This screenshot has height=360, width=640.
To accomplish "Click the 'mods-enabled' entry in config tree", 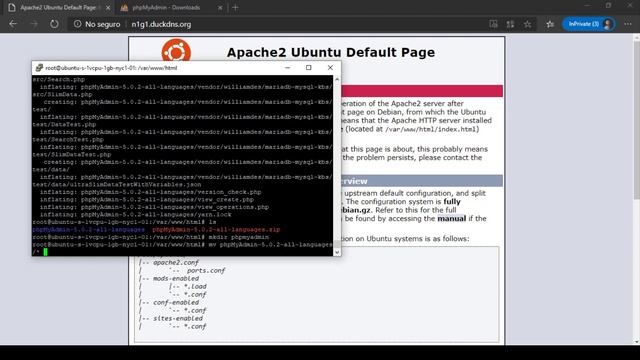I will pyautogui.click(x=176, y=278).
